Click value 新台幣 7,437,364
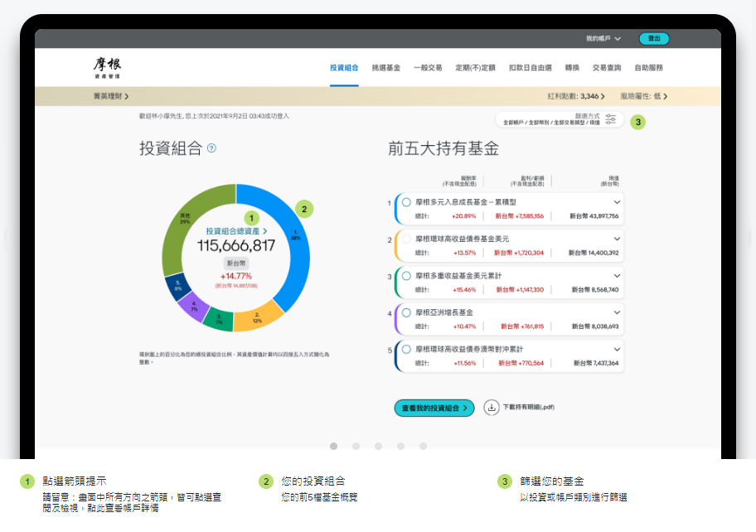Viewport: 756px width, 532px height. (x=596, y=363)
